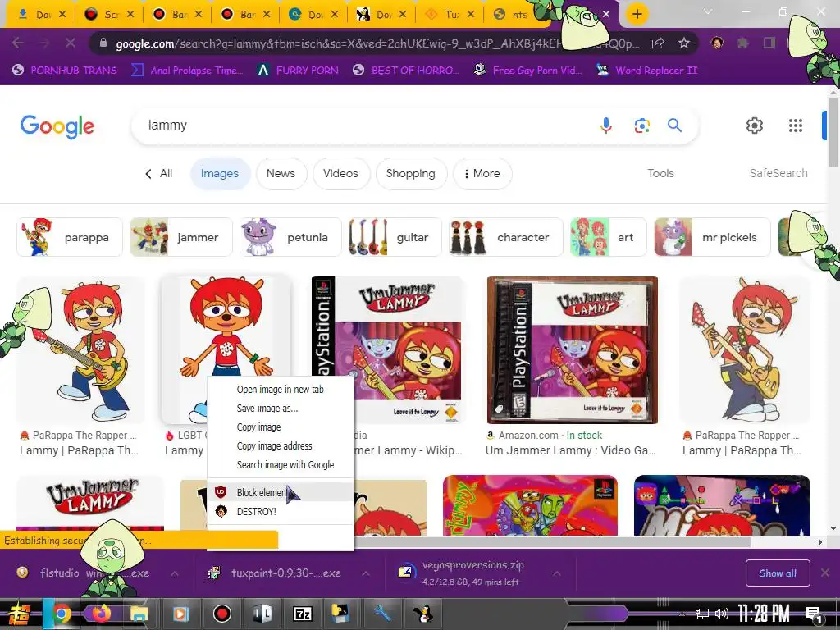Open Tux penguin app in taskbar

pos(424,614)
